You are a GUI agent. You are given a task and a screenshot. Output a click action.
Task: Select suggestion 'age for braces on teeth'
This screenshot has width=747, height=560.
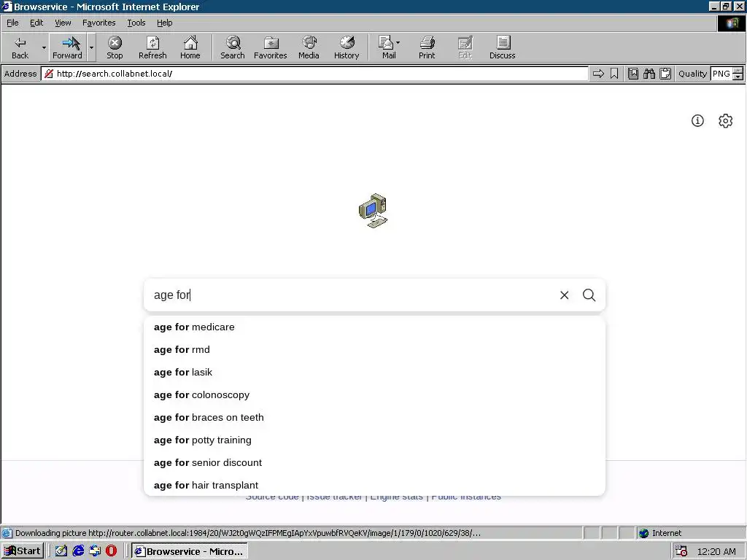tap(374, 418)
